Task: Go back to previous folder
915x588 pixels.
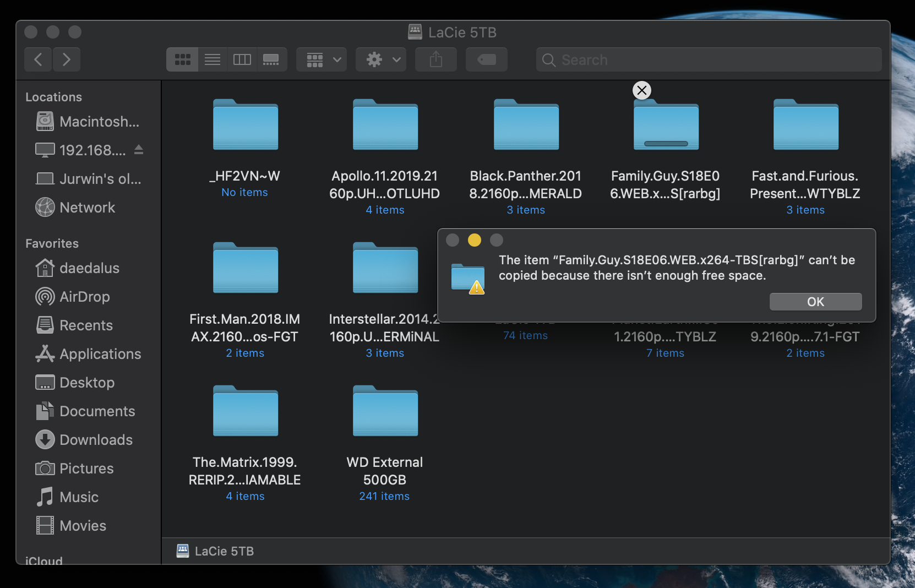Action: point(38,59)
